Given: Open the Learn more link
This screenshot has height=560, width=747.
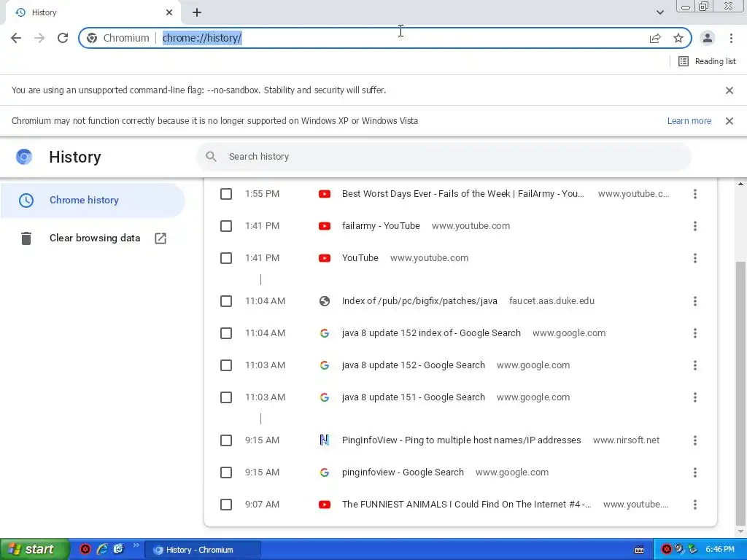Looking at the screenshot, I should [x=689, y=121].
